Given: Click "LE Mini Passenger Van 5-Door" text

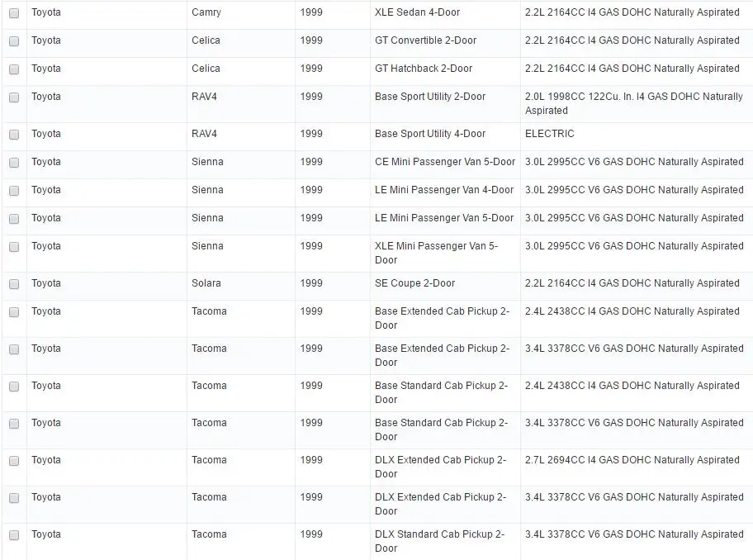Looking at the screenshot, I should click(x=444, y=218).
